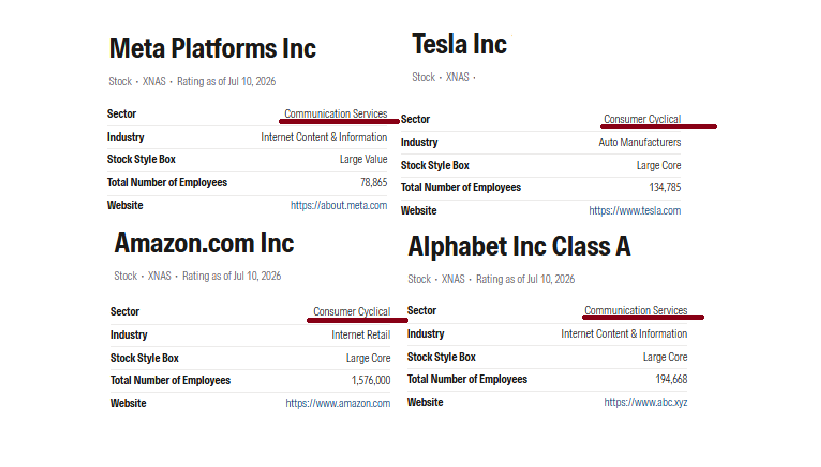Click Amazon's employee count 1,576,000
Viewport: 821px width, 467px height.
[x=371, y=380]
